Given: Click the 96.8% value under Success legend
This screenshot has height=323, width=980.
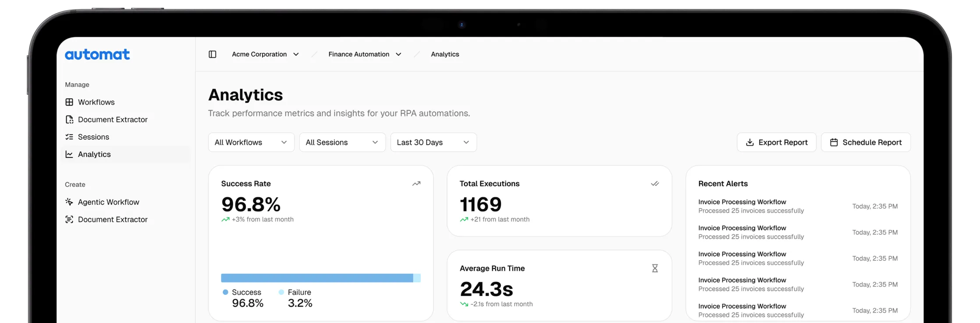Looking at the screenshot, I should point(248,303).
